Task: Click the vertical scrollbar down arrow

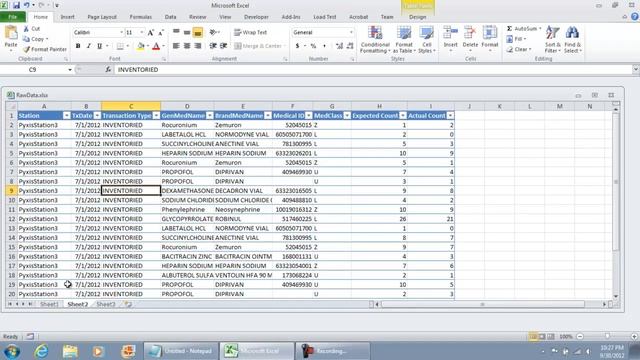Action: (616, 296)
